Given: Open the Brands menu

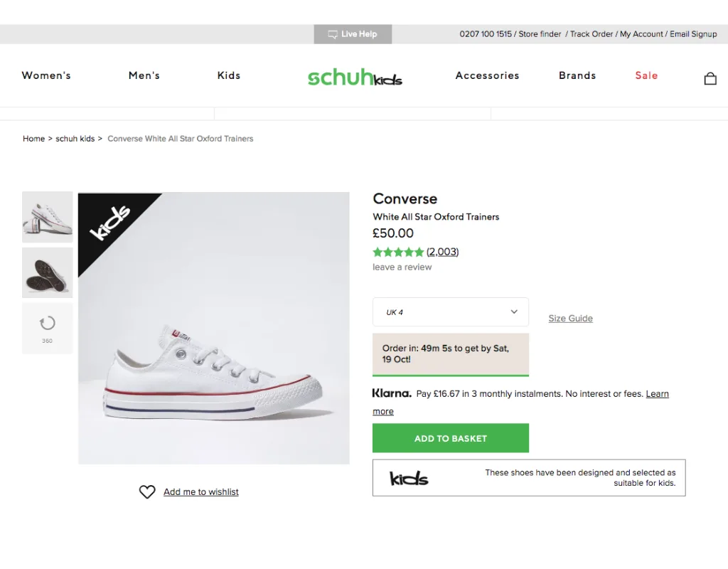Looking at the screenshot, I should 577,75.
